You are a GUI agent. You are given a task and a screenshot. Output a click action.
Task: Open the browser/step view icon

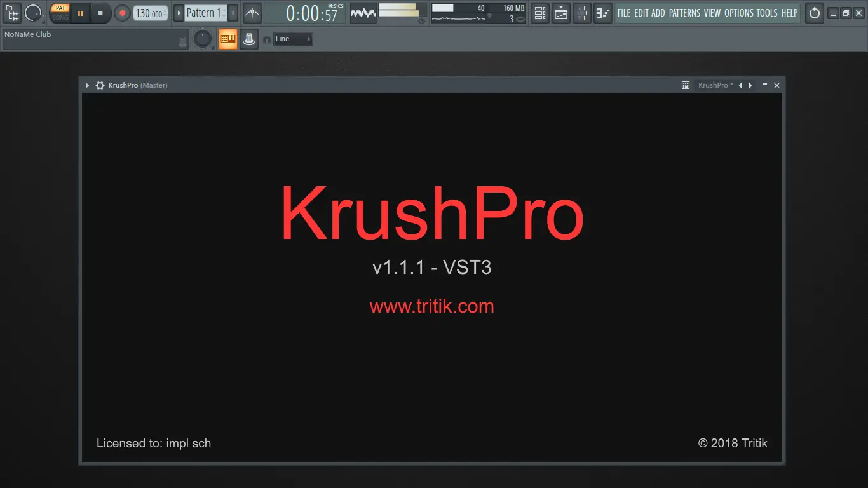point(603,13)
